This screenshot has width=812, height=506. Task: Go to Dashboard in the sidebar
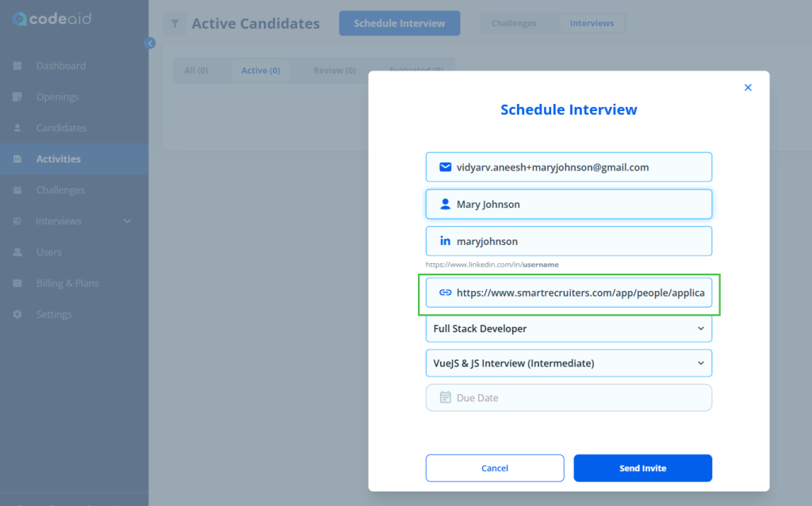(60, 66)
